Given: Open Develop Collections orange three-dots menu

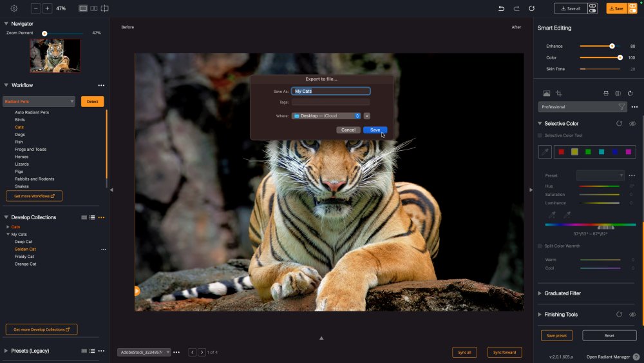Looking at the screenshot, I should point(101,217).
